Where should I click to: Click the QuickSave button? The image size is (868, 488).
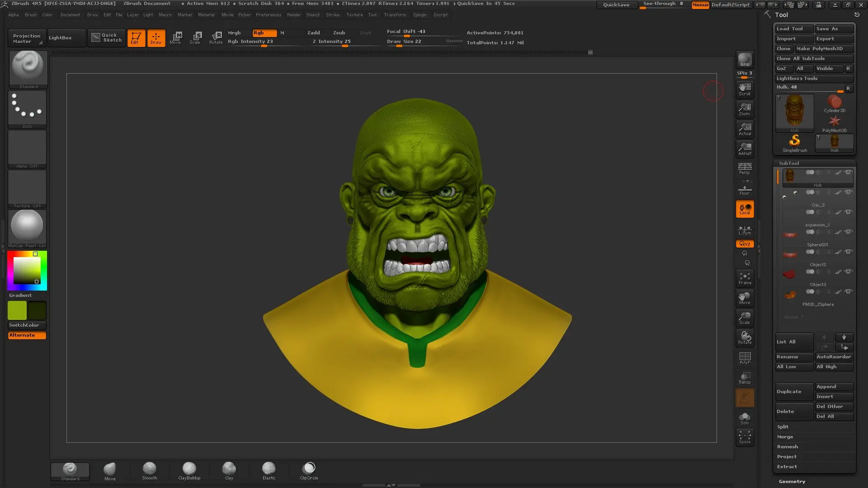point(616,5)
